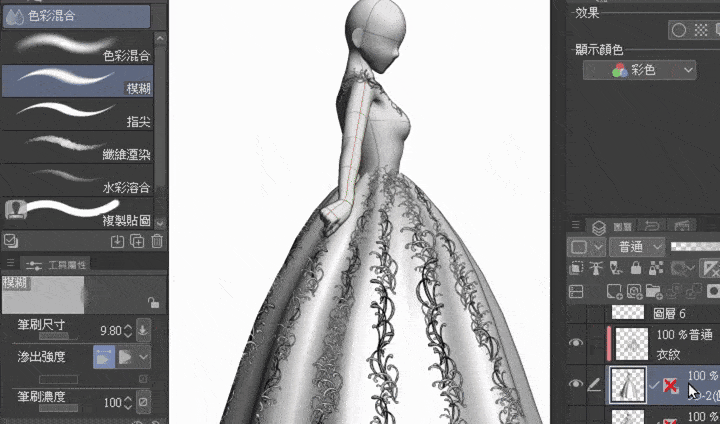Create layer mask circle icon
Viewport: 720px width, 424px height.
point(713,291)
